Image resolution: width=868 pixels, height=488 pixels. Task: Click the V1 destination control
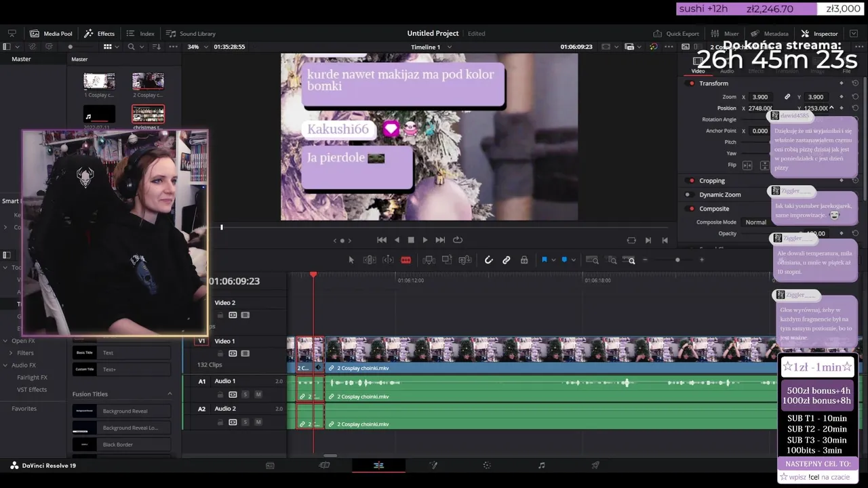pos(201,341)
